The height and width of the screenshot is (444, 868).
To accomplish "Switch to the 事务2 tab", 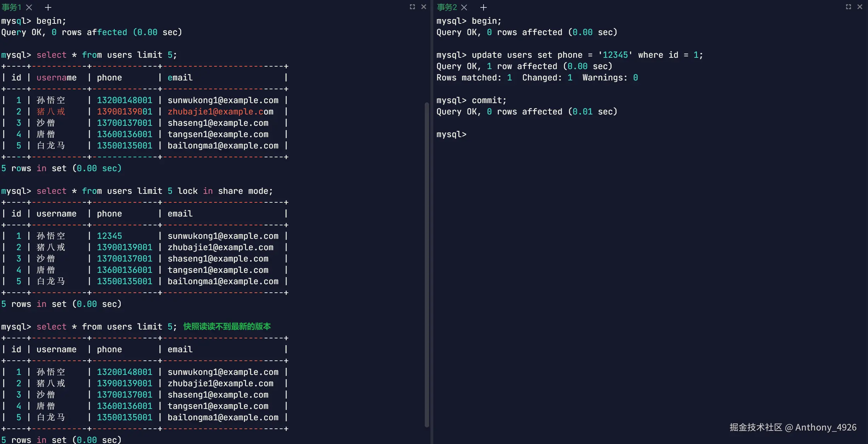I will click(x=447, y=7).
